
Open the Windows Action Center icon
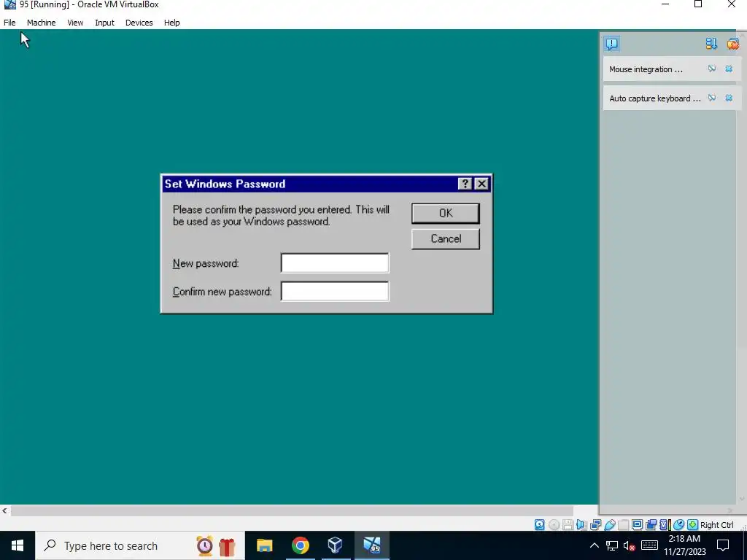(x=723, y=545)
